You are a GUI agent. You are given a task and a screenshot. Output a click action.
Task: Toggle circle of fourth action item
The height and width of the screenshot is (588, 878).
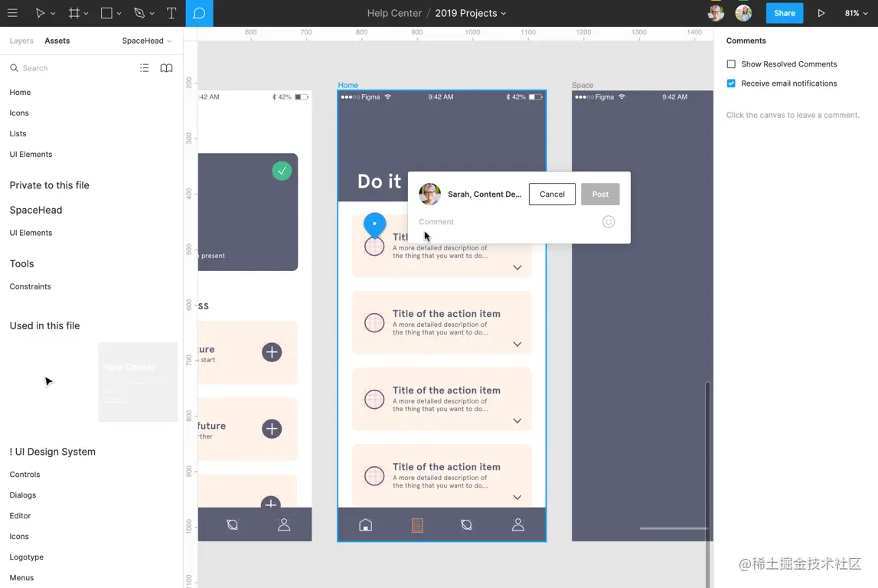click(x=374, y=476)
